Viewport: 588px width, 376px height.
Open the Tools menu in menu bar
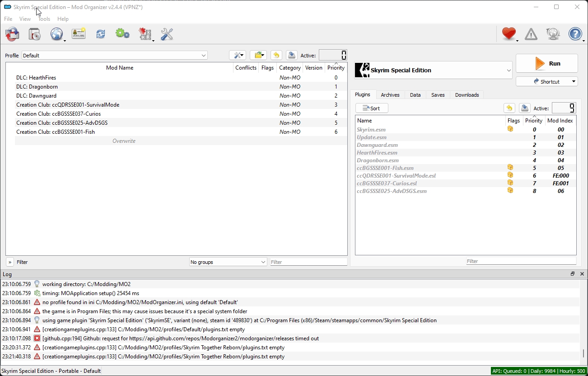click(44, 19)
